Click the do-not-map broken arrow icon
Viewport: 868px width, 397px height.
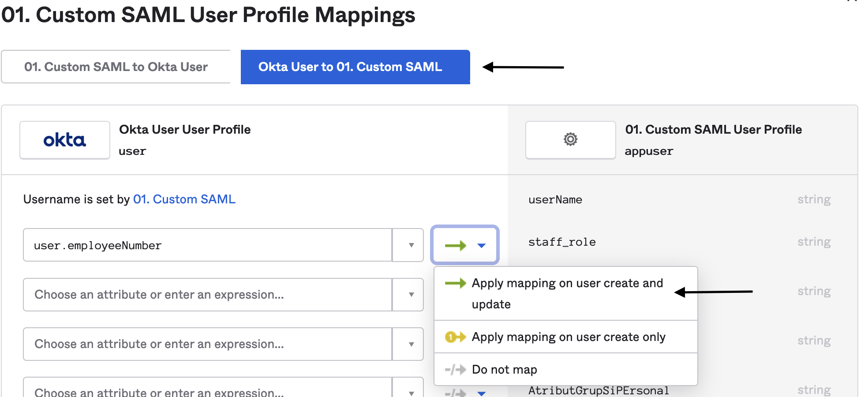click(x=454, y=369)
